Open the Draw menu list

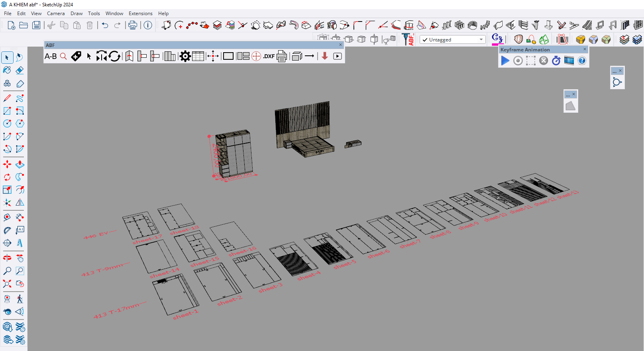77,14
